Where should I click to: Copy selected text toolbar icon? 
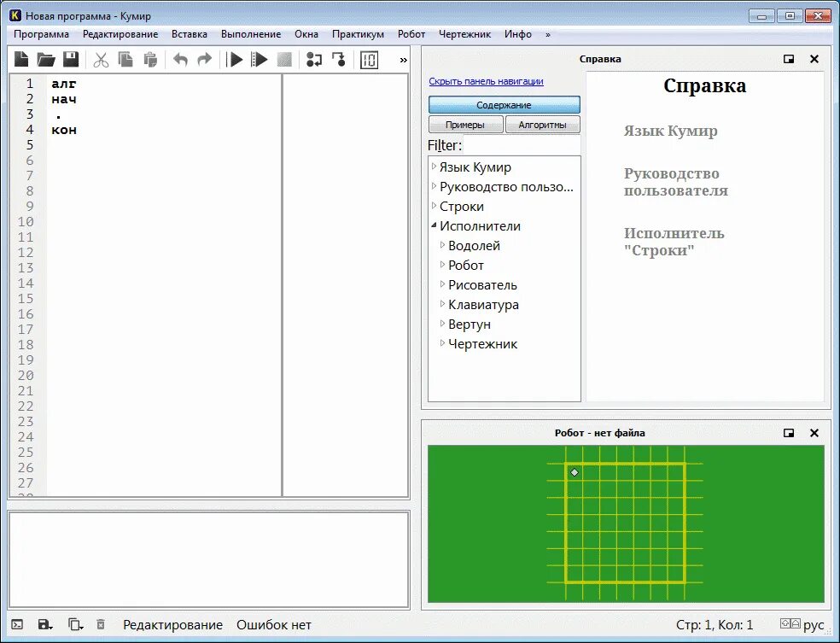point(125,60)
